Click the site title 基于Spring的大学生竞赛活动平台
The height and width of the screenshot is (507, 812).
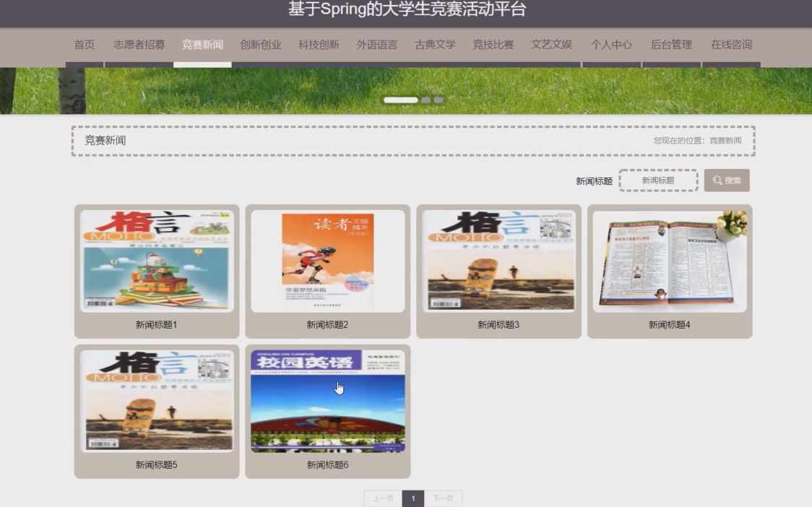[x=407, y=9]
